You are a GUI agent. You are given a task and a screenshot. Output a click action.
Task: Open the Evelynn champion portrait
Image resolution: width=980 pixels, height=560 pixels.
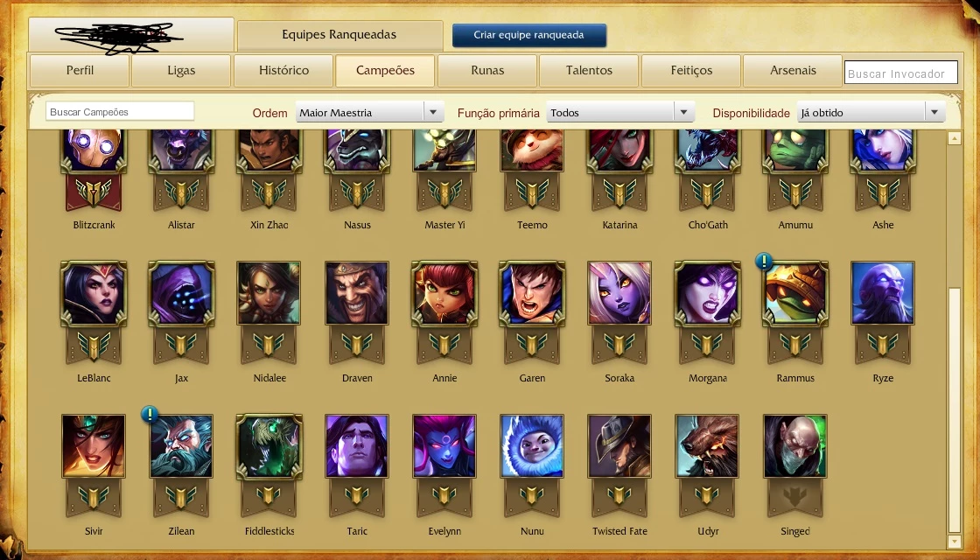(x=444, y=446)
